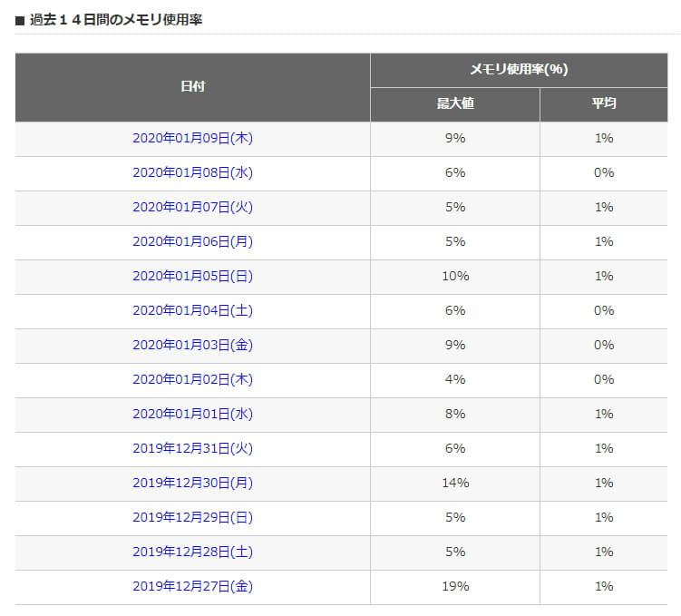This screenshot has height=616, width=681.
Task: Click the 14% maximum value cell
Action: pos(455,483)
